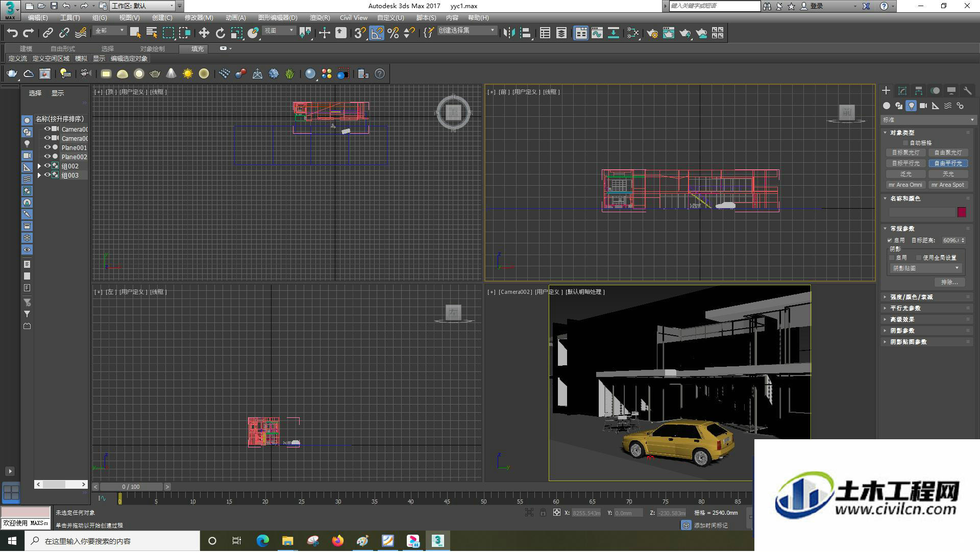The height and width of the screenshot is (552, 980).
Task: Toggle Angle Snap in toolbar
Action: 377,33
